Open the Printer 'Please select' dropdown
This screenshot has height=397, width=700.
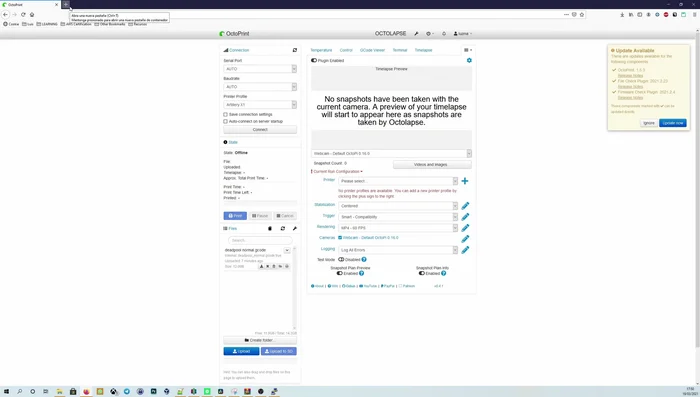(398, 181)
